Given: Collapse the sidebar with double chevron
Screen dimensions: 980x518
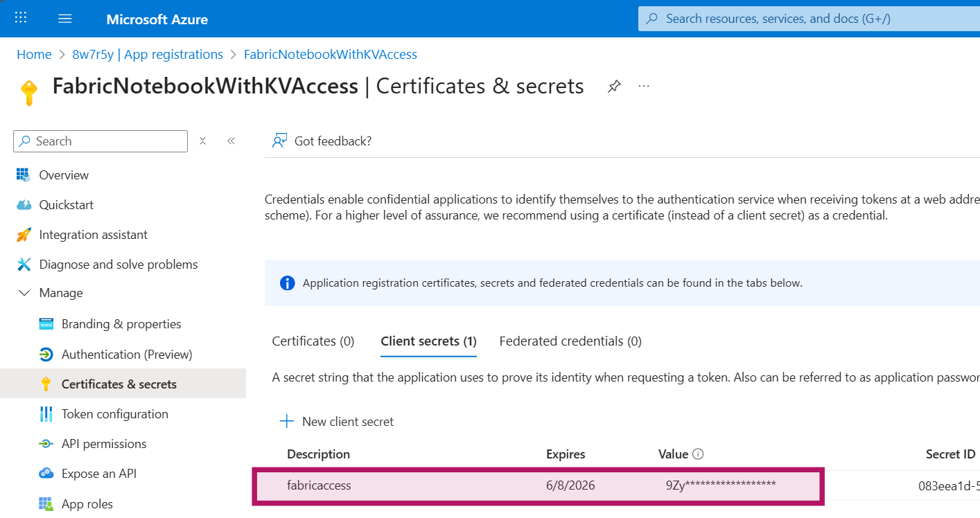Looking at the screenshot, I should click(x=231, y=141).
